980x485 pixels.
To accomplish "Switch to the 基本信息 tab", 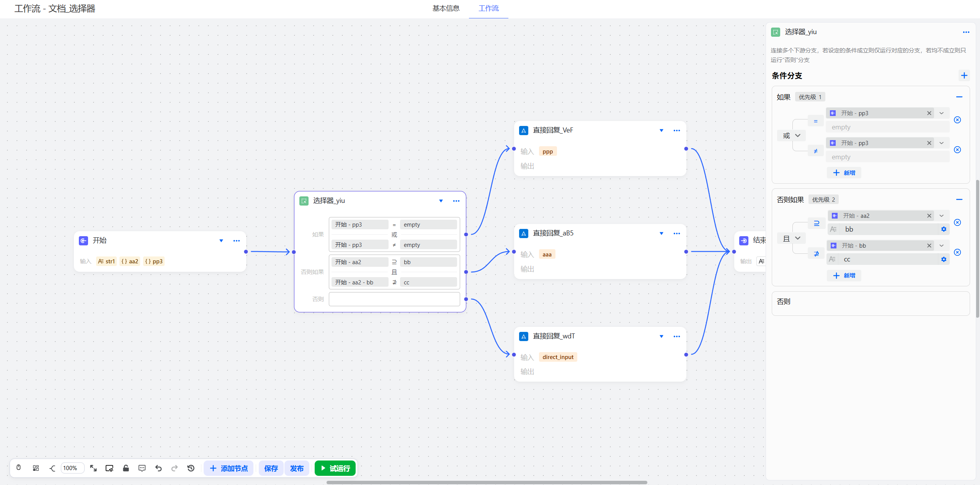I will (x=446, y=8).
